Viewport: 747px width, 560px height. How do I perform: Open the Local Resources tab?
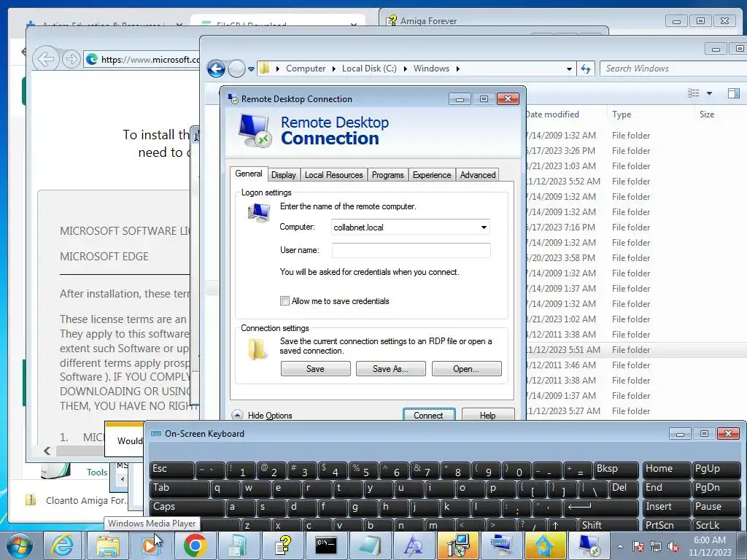coord(333,175)
